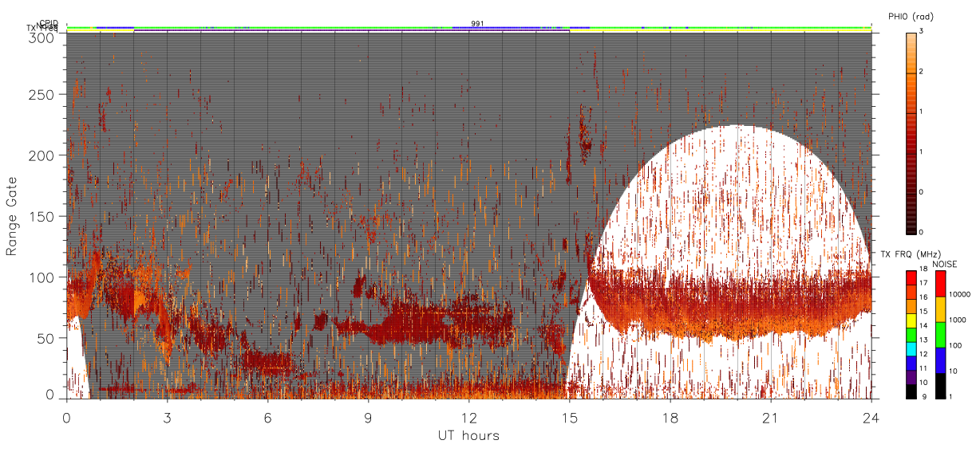Click the '100' NOISE legend value
This screenshot has height=452, width=980.
pyautogui.click(x=955, y=345)
